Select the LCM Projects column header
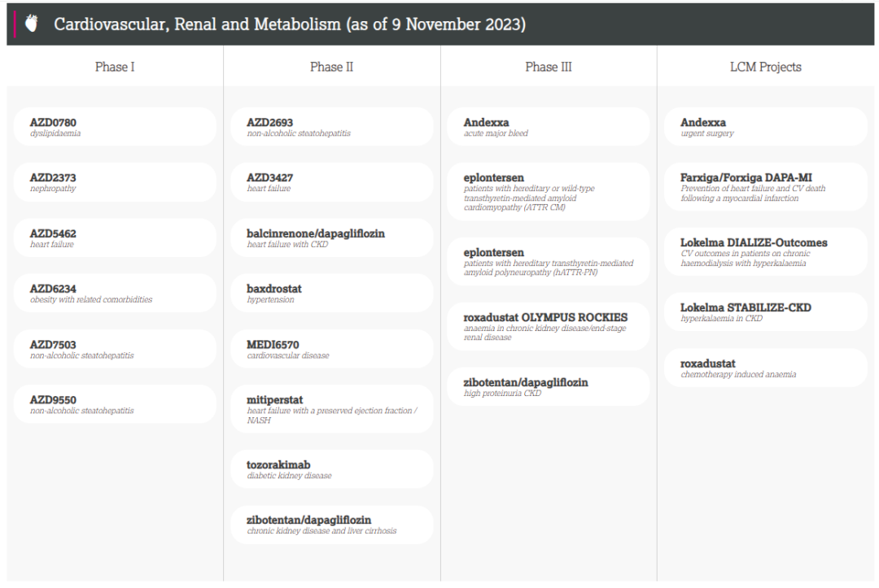879x588 pixels. (766, 67)
